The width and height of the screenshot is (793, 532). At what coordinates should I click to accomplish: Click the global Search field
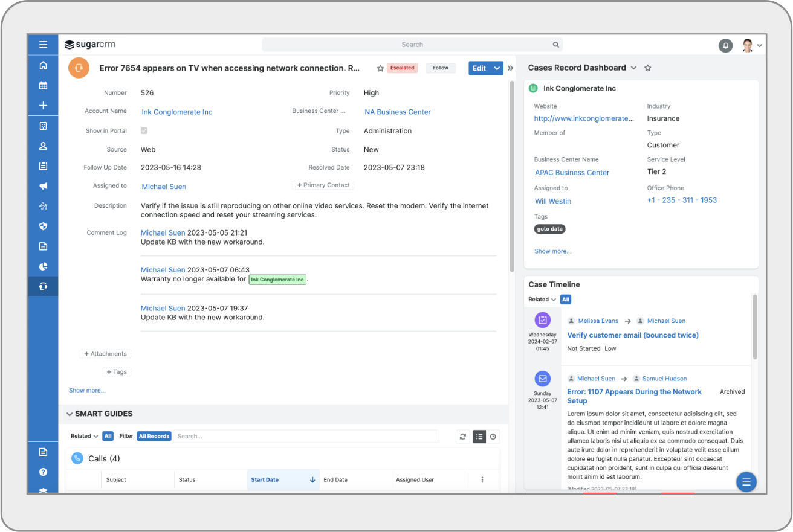click(x=412, y=45)
